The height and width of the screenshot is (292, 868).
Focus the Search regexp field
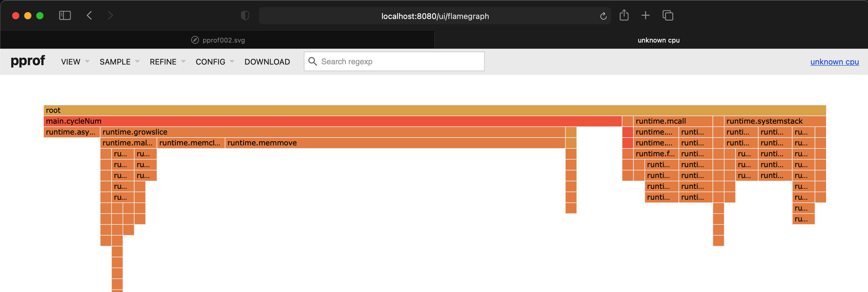(x=394, y=61)
